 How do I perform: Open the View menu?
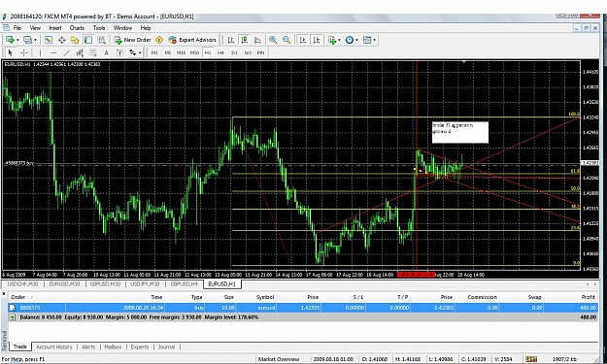(x=35, y=28)
